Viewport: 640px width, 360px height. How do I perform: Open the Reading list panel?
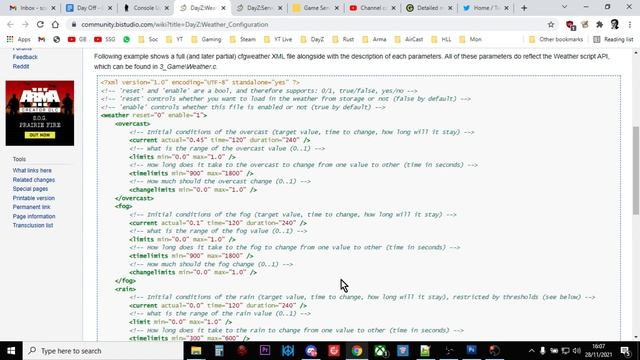tap(613, 39)
